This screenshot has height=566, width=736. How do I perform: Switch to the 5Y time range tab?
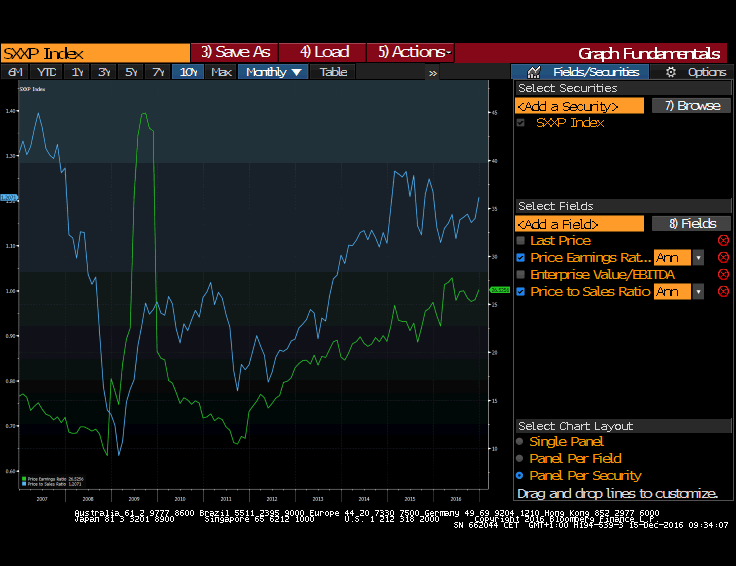point(131,72)
